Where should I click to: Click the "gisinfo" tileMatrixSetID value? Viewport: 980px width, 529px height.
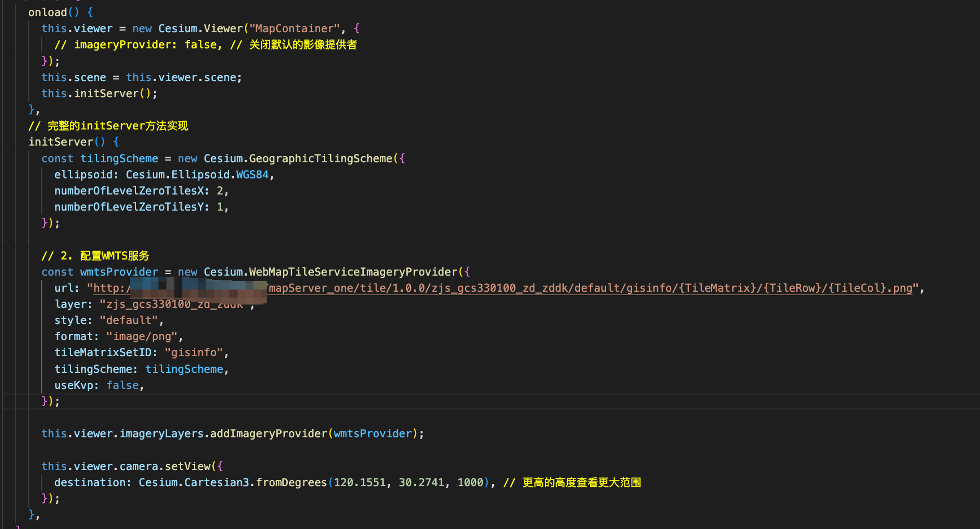pos(193,352)
